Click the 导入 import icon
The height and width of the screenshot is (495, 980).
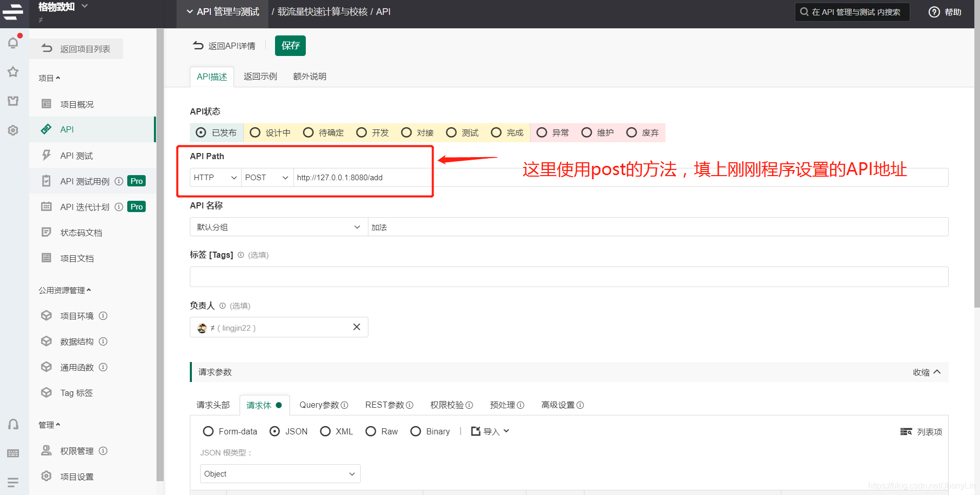(x=476, y=431)
